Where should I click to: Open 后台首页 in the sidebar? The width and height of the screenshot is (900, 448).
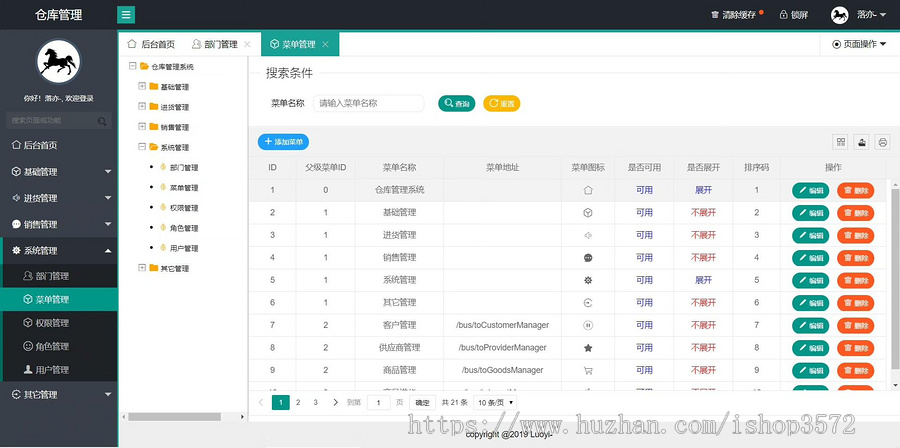point(59,145)
